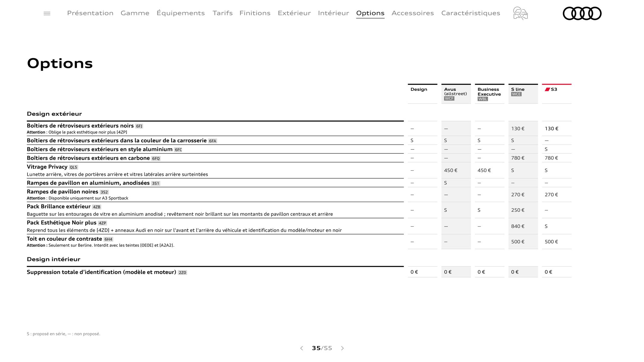The width and height of the screenshot is (644, 362).
Task: Go to previous page arrow
Action: click(301, 348)
